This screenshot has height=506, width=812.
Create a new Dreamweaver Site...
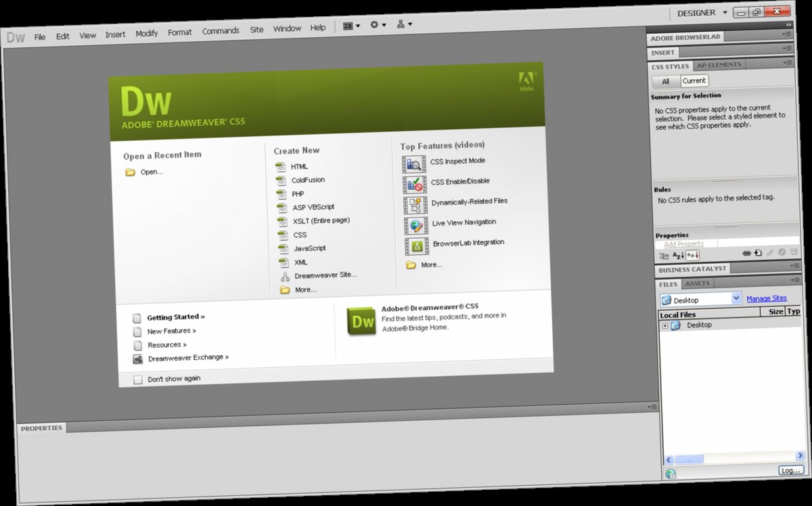(x=325, y=276)
